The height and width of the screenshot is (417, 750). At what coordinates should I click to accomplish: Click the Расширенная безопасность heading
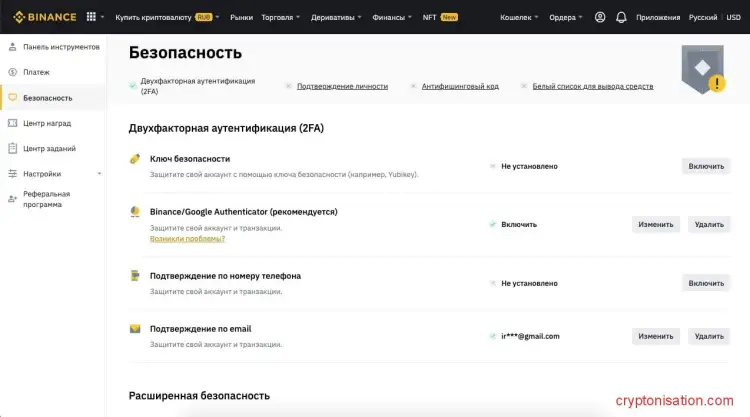[x=199, y=395]
